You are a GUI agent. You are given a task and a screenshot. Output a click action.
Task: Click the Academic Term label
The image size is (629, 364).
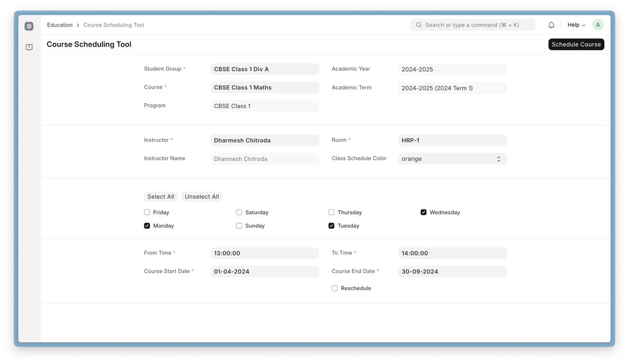point(352,87)
